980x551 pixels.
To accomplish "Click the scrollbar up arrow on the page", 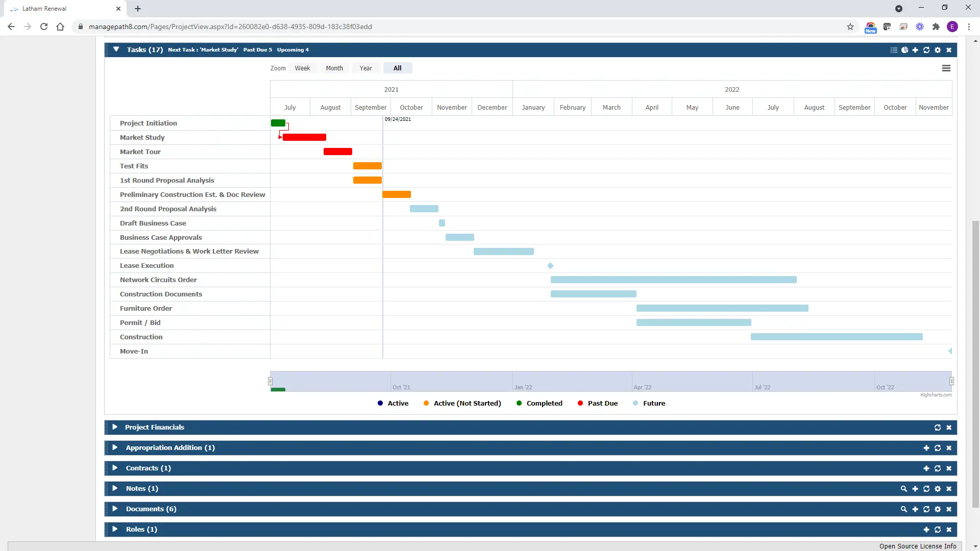I will [975, 40].
